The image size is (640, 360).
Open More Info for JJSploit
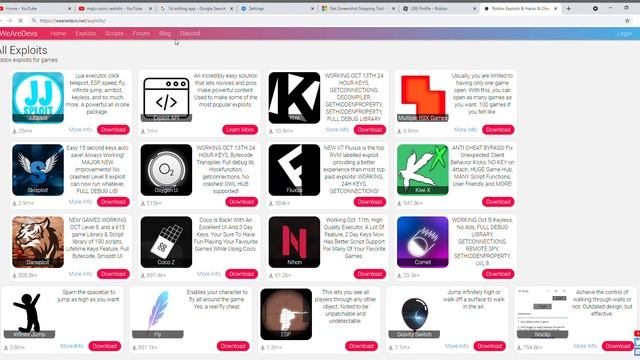80,129
